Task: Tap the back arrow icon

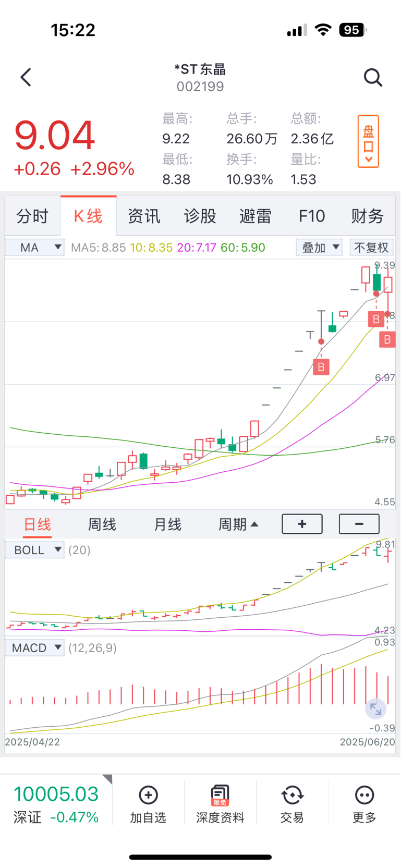Action: [x=26, y=77]
